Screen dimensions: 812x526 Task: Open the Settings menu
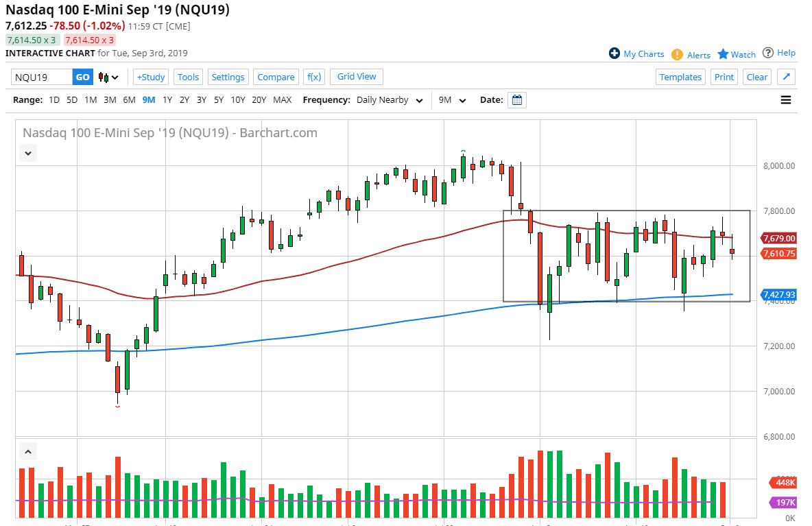tap(228, 77)
